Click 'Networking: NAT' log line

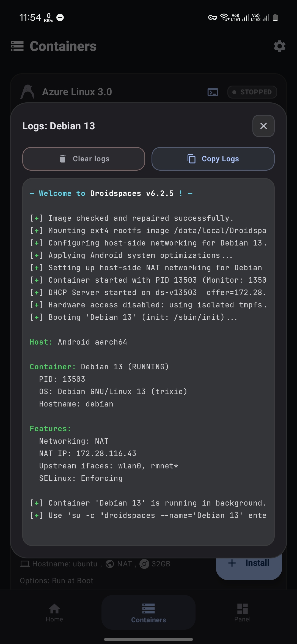(x=74, y=441)
